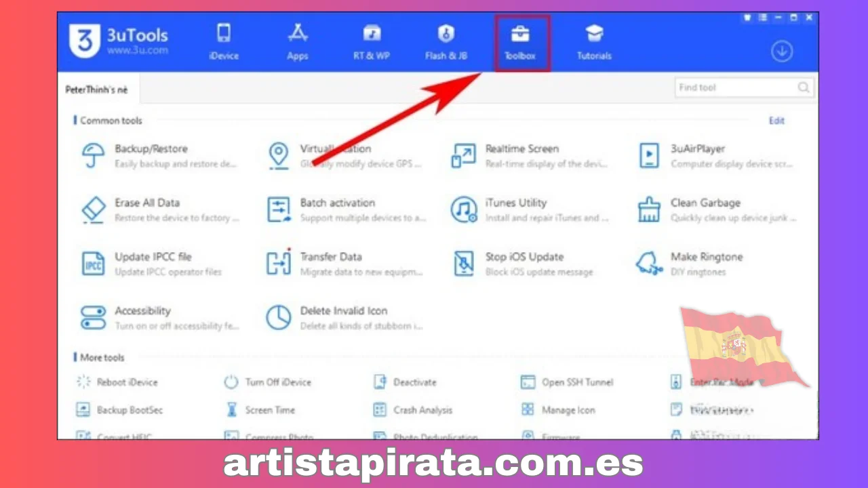Choose Turn Off iDevice
The width and height of the screenshot is (868, 488).
pyautogui.click(x=268, y=382)
